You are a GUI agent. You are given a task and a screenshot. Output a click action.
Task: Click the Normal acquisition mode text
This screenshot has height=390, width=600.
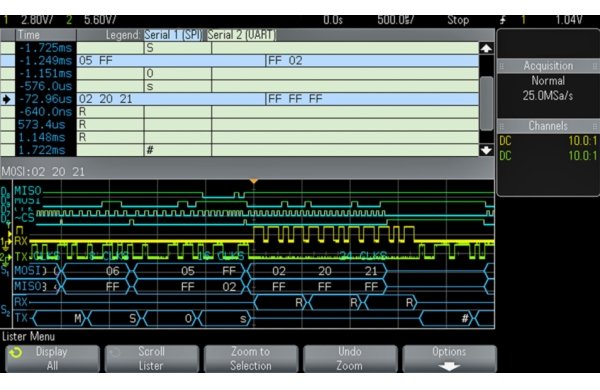click(x=548, y=81)
